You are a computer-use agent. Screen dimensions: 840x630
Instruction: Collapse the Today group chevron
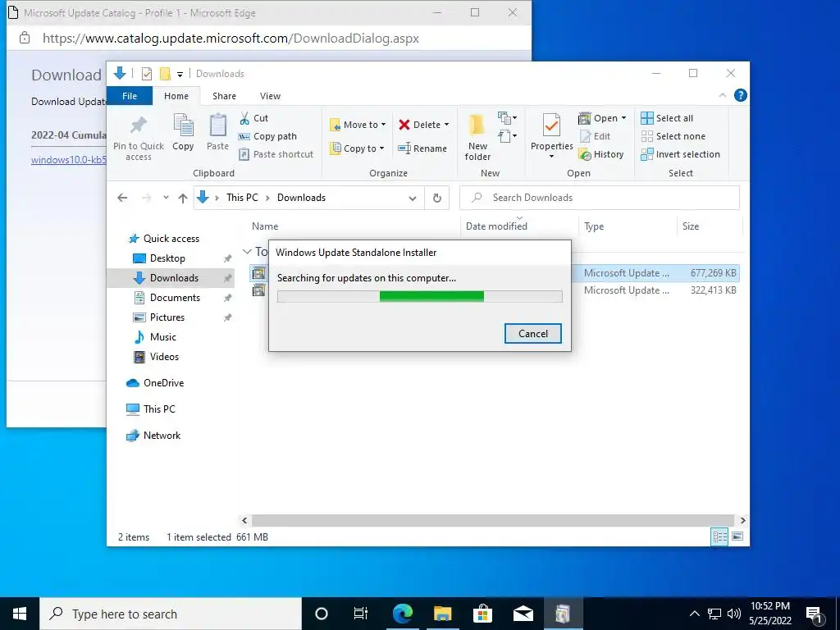[247, 251]
